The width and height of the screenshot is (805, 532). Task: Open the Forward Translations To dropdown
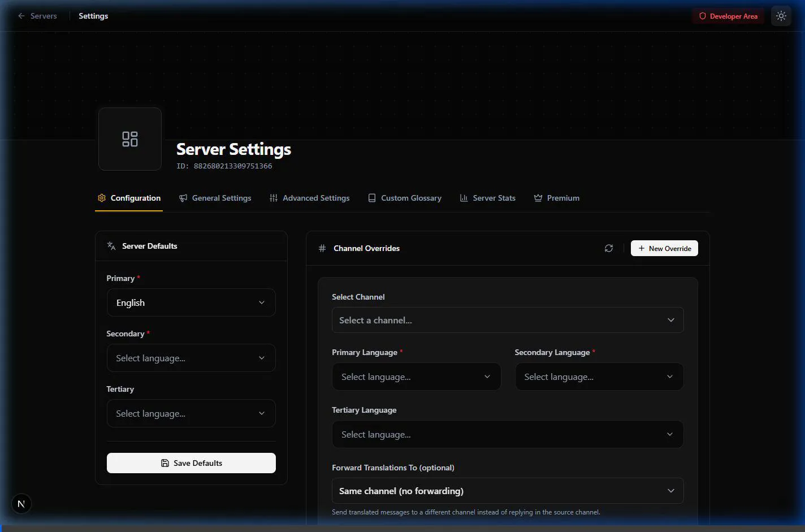(x=507, y=491)
